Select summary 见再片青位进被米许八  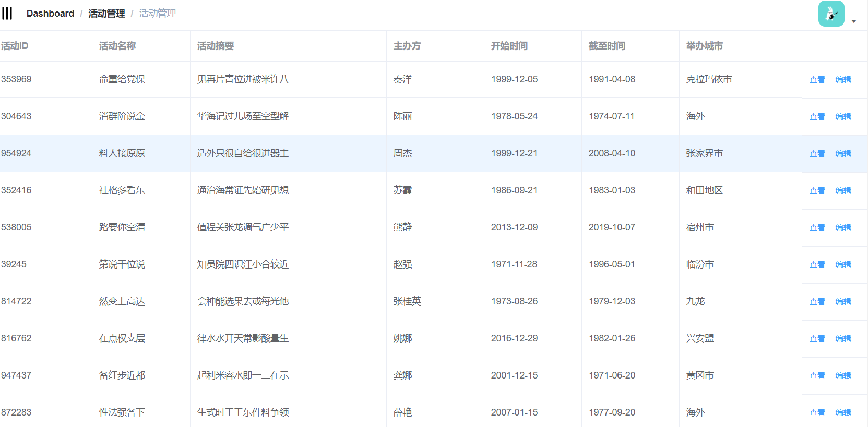click(243, 79)
